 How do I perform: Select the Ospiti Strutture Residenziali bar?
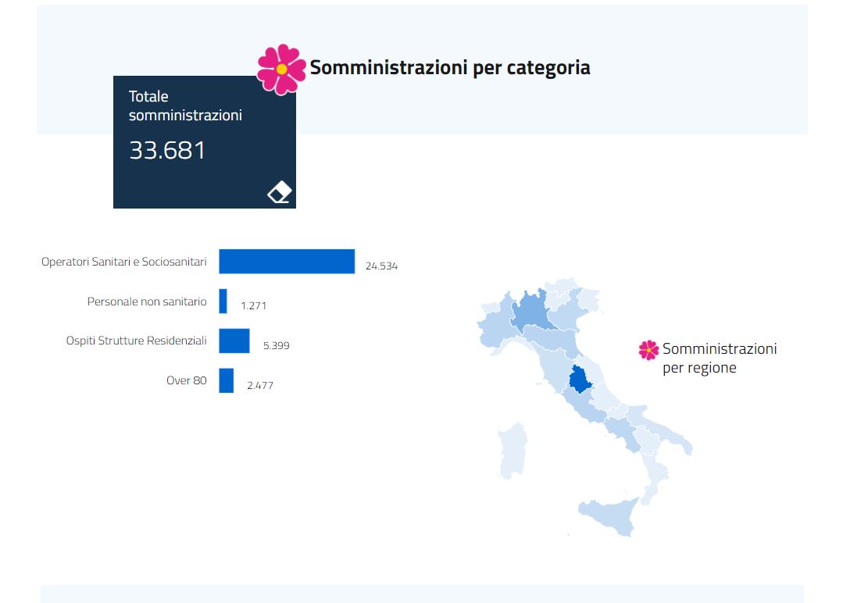(234, 341)
